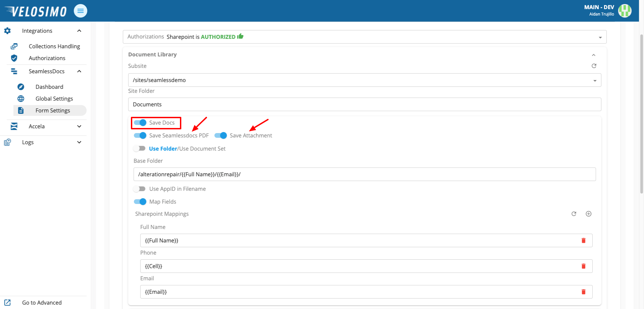Toggle the hamburger menu button
The height and width of the screenshot is (309, 644).
click(80, 11)
